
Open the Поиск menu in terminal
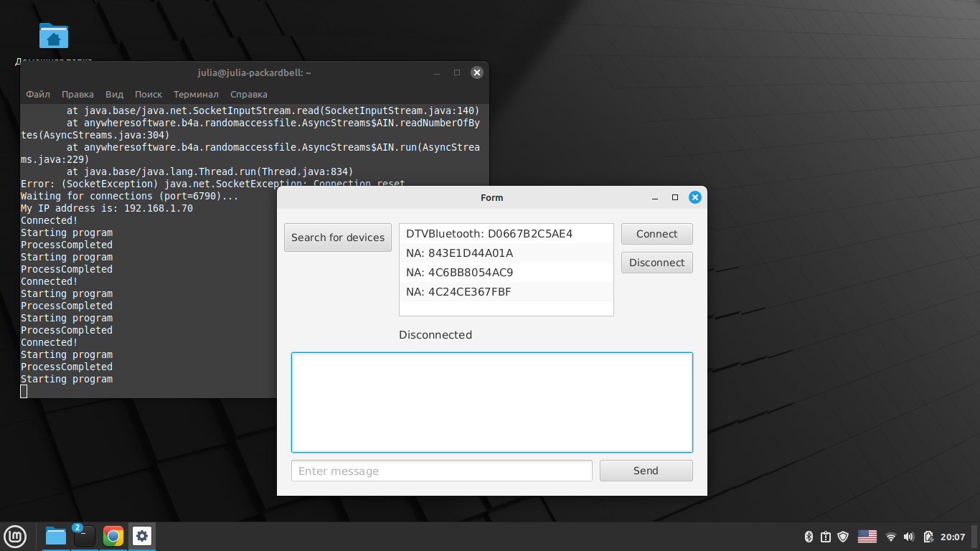(x=149, y=94)
